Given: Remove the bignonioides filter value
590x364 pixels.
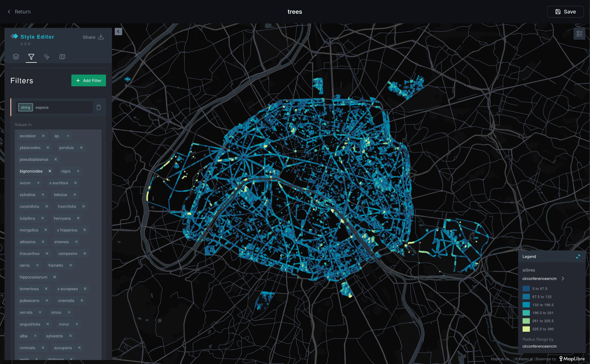Looking at the screenshot, I should [x=50, y=171].
